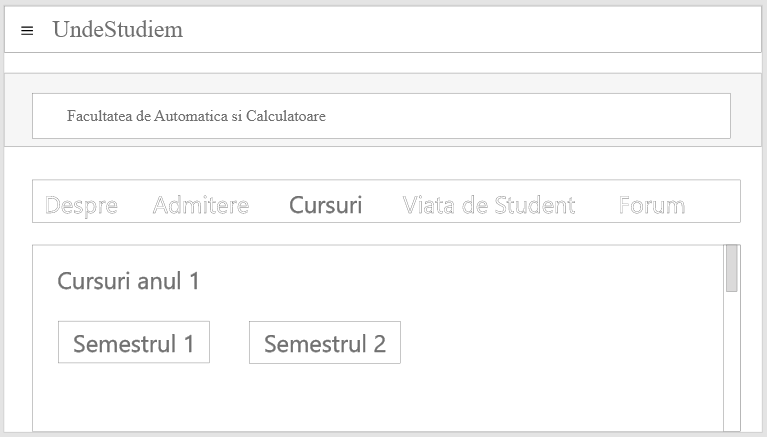Click the white gap between the faculty band and tabs
767x437 pixels.
[x=380, y=163]
